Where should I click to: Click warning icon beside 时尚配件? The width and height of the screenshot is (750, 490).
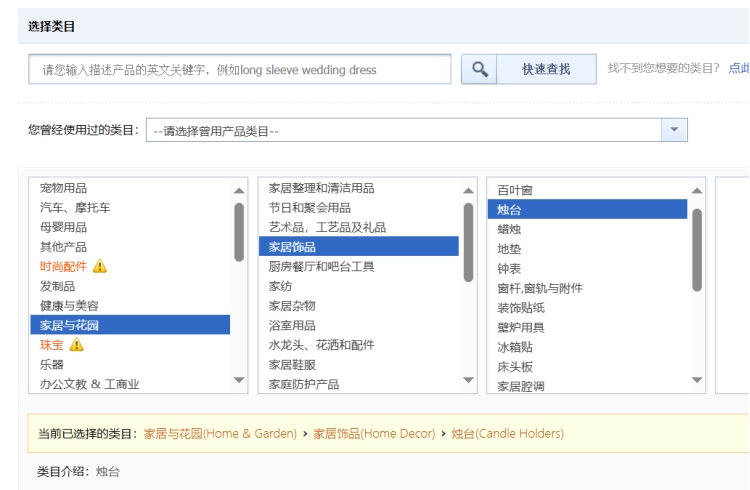point(100,266)
